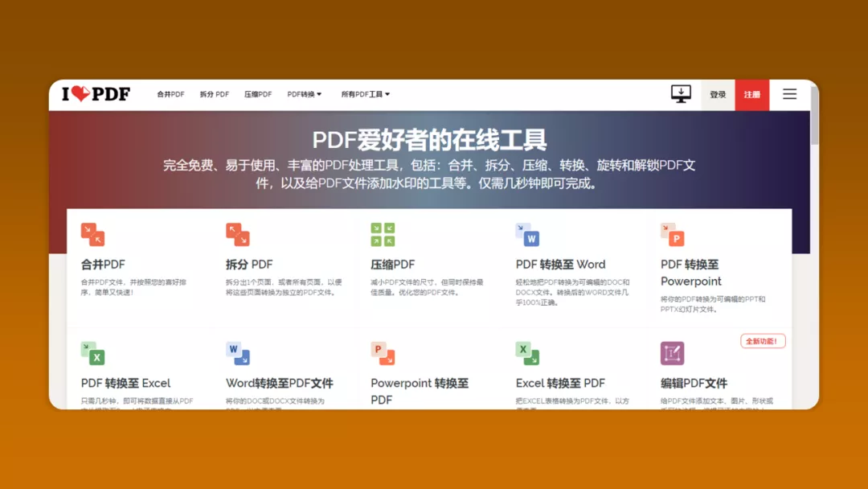Open the 压缩PDF card title
Image resolution: width=868 pixels, height=489 pixels.
[x=392, y=265]
